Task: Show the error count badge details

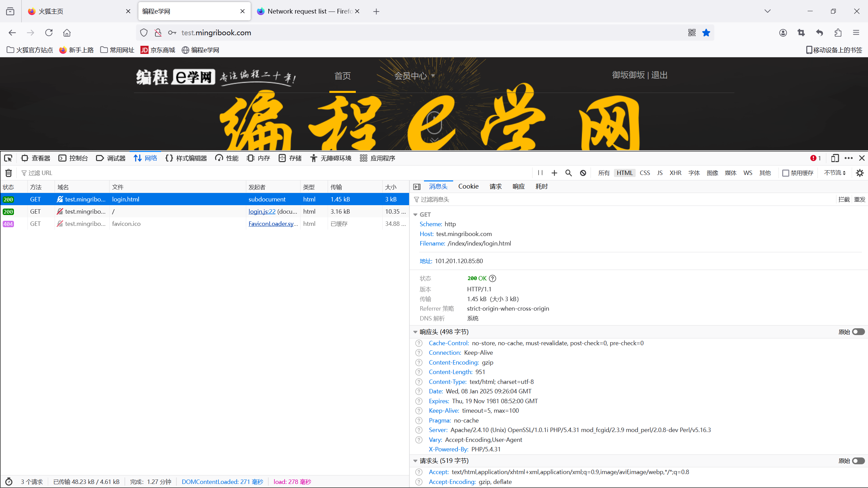Action: (x=815, y=158)
